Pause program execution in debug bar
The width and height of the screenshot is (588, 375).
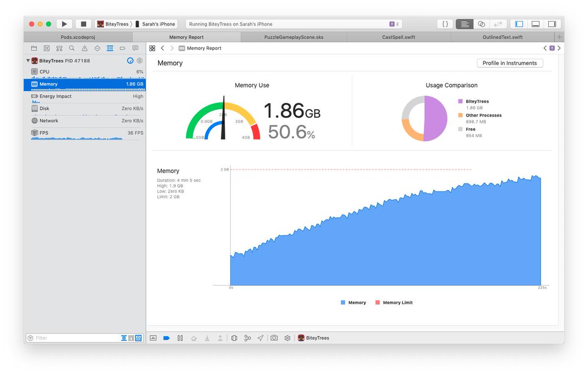coord(180,338)
